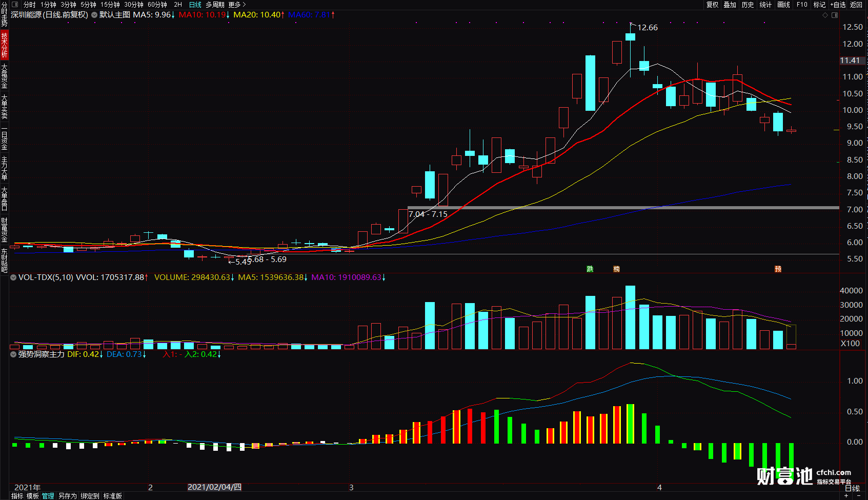Click the 返回 back button

pos(856,5)
